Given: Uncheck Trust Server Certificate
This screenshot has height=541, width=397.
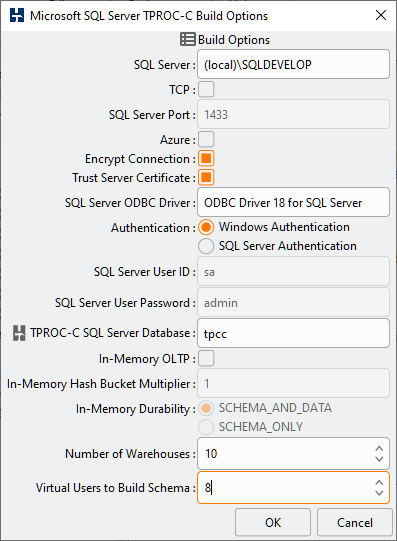Looking at the screenshot, I should pyautogui.click(x=206, y=178).
